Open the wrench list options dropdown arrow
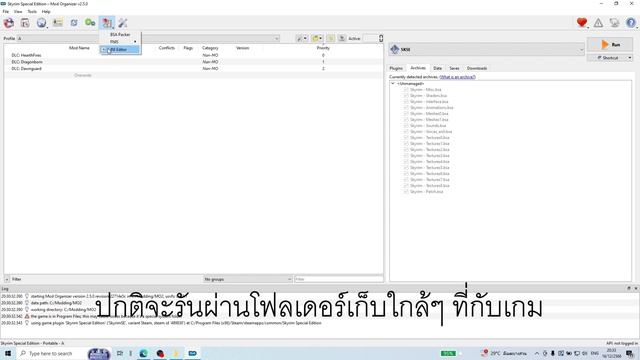Image resolution: width=640 pixels, height=360 pixels. [x=305, y=38]
